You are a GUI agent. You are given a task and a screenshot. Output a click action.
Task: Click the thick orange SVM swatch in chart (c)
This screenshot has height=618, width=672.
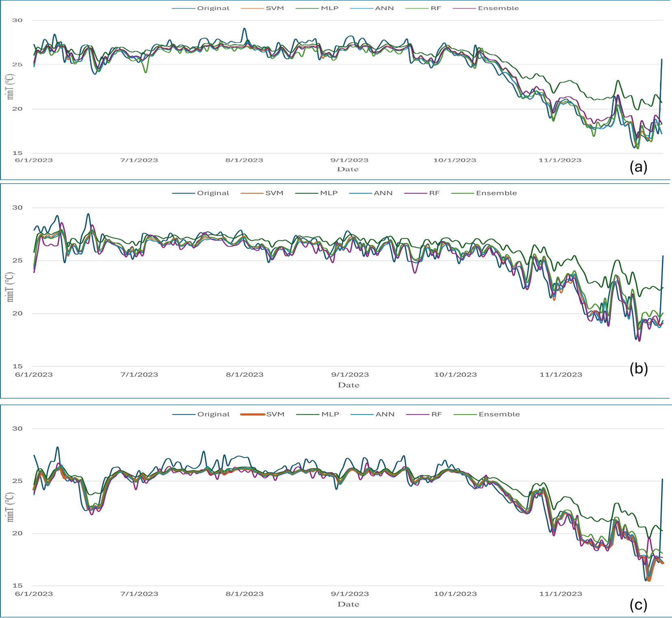[253, 414]
